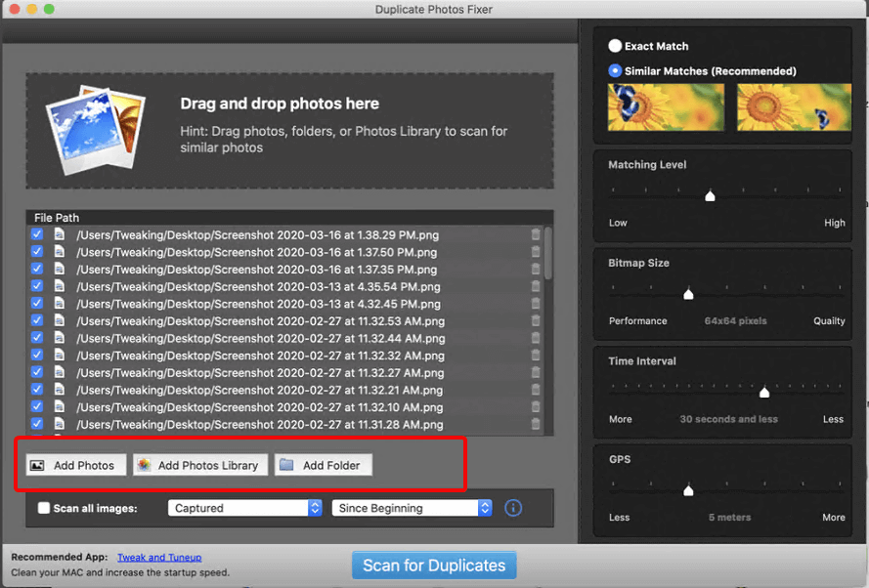Choose Similar Matches (Recommended) radio button
This screenshot has height=588, width=869.
615,70
